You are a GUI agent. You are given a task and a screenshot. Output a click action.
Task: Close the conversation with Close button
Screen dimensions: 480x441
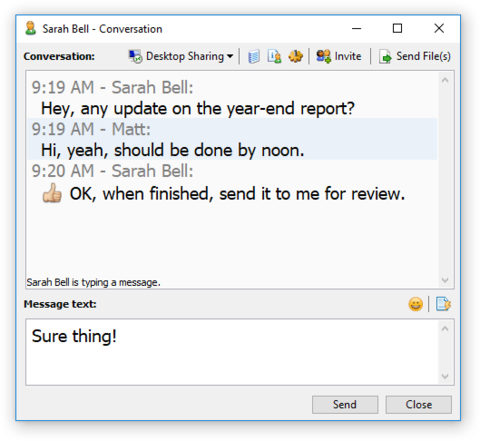419,405
